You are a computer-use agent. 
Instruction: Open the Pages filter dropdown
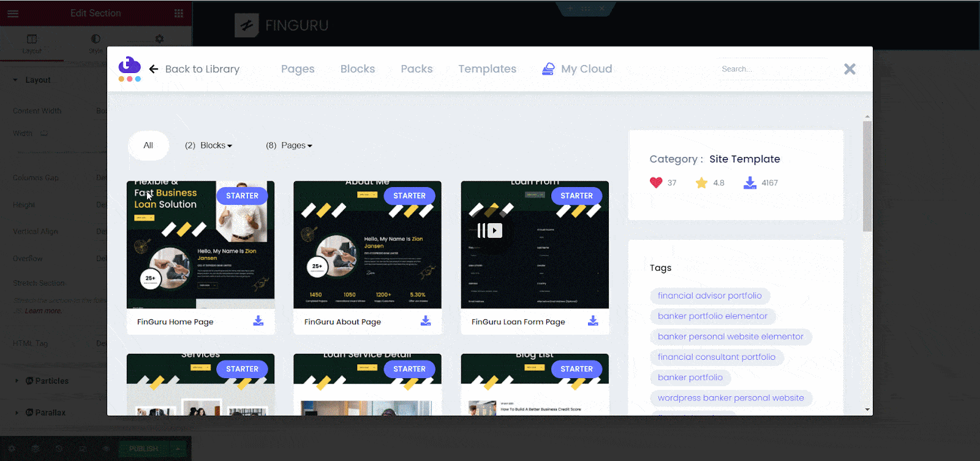[x=289, y=145]
